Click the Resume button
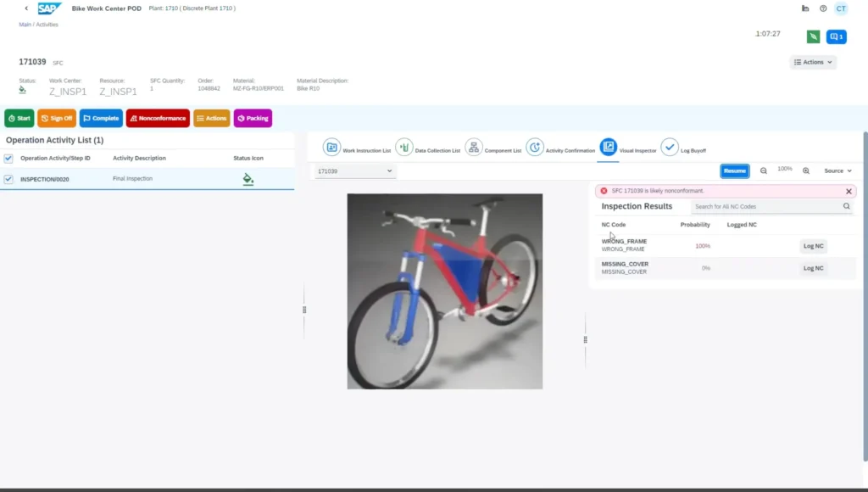 [x=735, y=171]
